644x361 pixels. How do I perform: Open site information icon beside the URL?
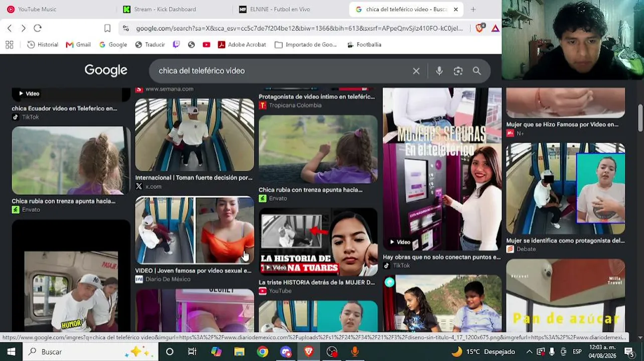tap(125, 28)
